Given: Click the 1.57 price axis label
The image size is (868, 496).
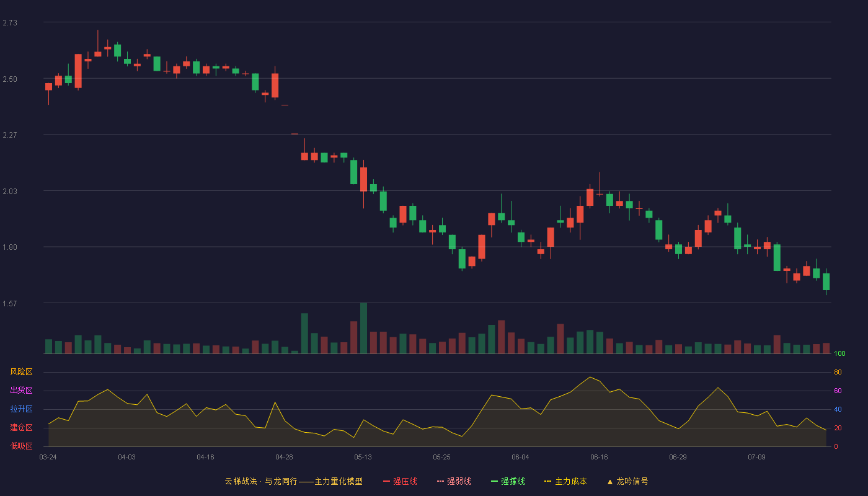Looking at the screenshot, I should pos(10,304).
